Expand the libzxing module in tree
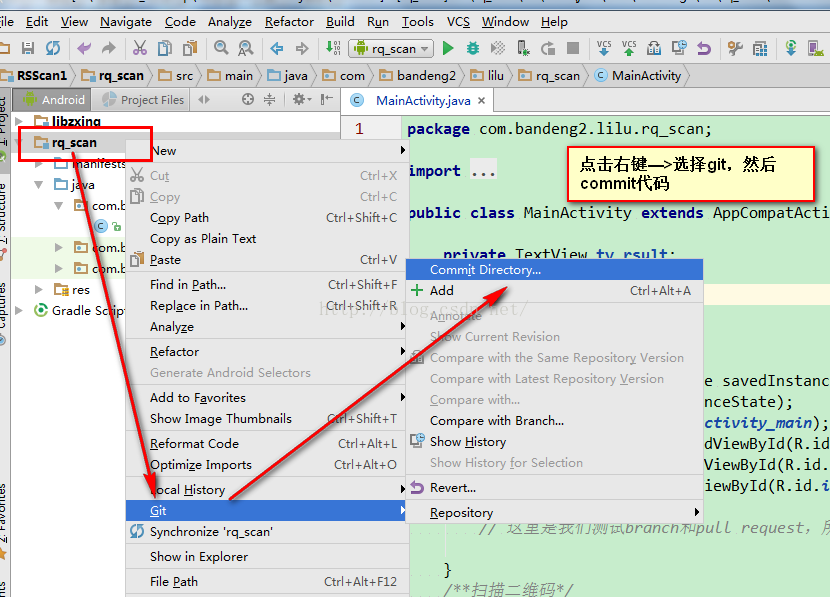 tap(24, 122)
